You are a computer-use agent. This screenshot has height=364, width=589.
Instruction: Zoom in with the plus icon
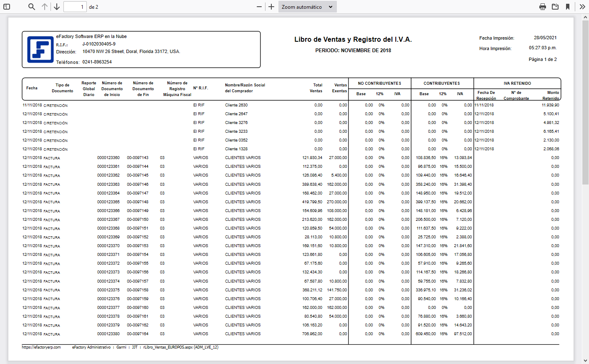(270, 6)
